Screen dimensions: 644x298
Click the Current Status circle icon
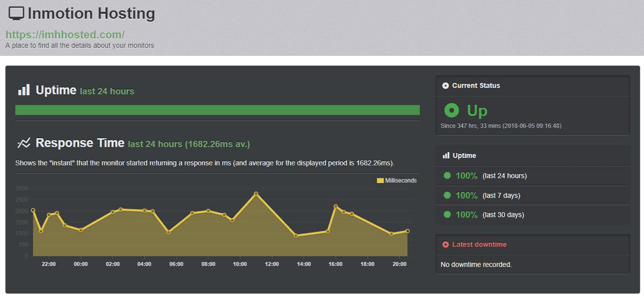pyautogui.click(x=445, y=85)
